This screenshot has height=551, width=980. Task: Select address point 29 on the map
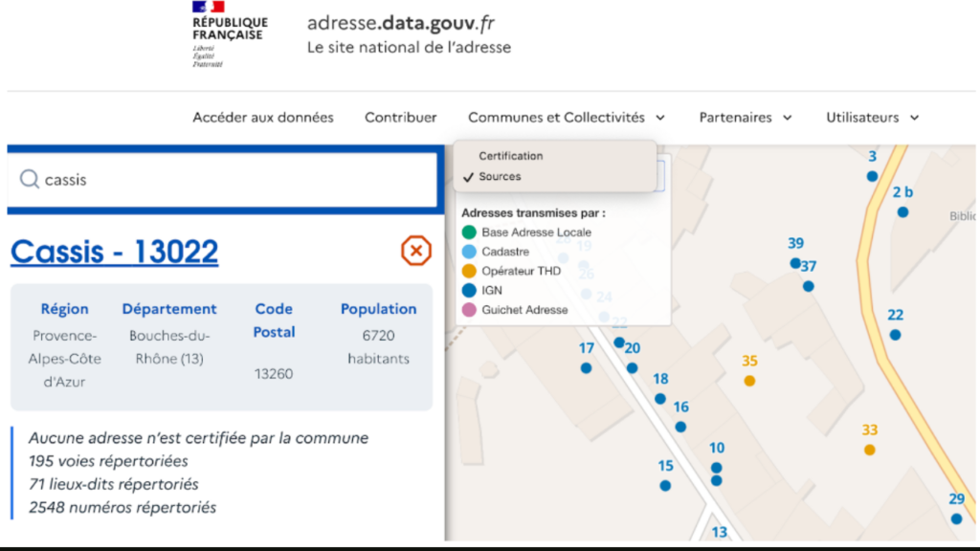pyautogui.click(x=956, y=518)
